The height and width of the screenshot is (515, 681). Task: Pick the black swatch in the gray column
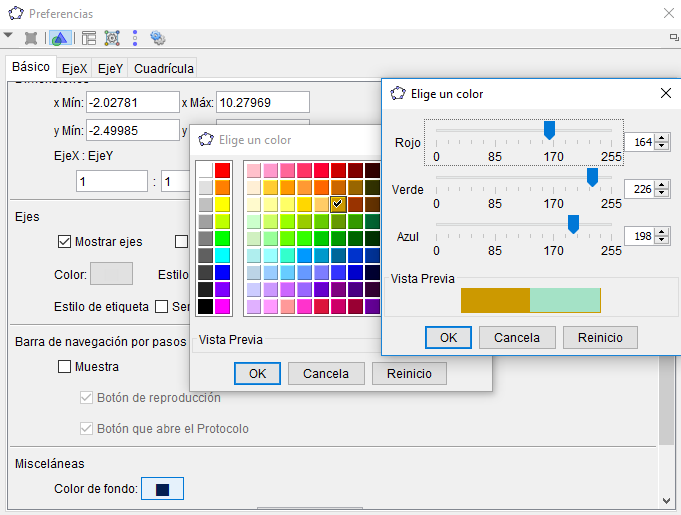(x=205, y=306)
